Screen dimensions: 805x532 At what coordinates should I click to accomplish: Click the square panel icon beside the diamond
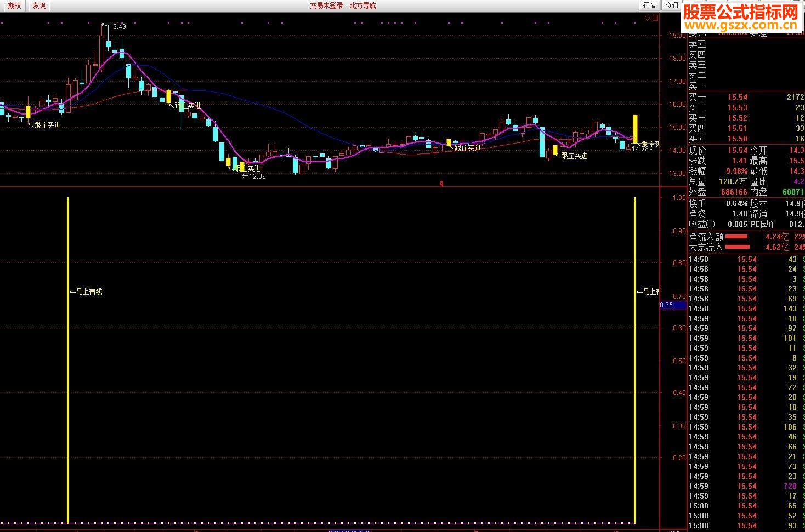pyautogui.click(x=654, y=18)
